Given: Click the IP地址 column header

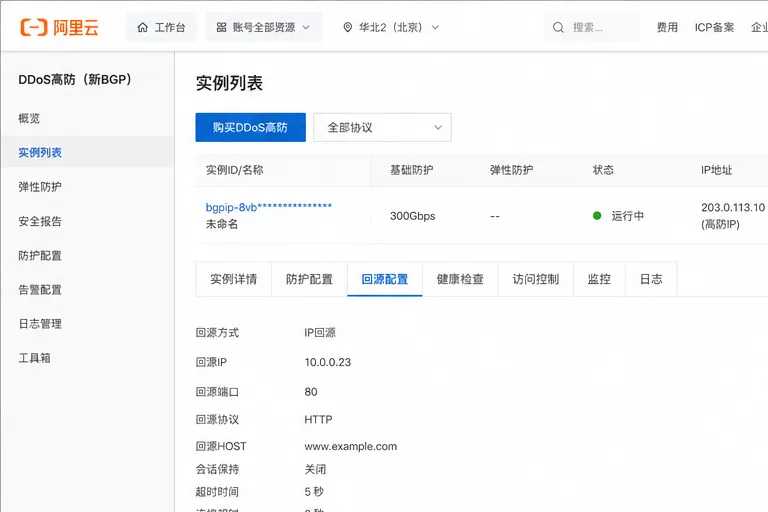Looking at the screenshot, I should [716, 170].
